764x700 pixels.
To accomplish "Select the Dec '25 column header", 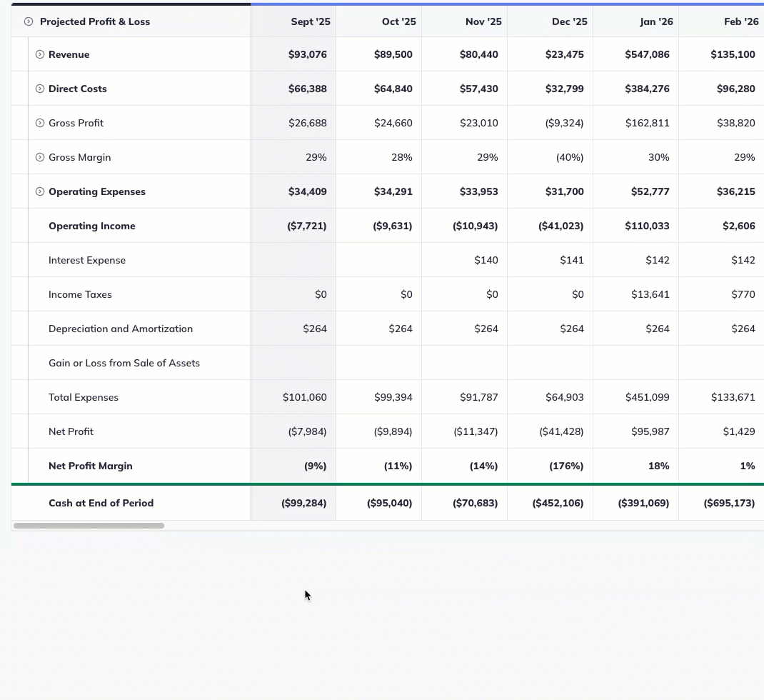I will tap(569, 21).
